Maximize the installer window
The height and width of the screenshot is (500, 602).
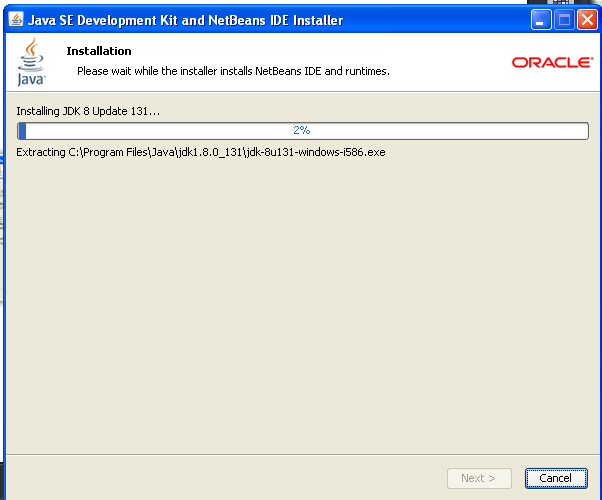click(x=563, y=20)
